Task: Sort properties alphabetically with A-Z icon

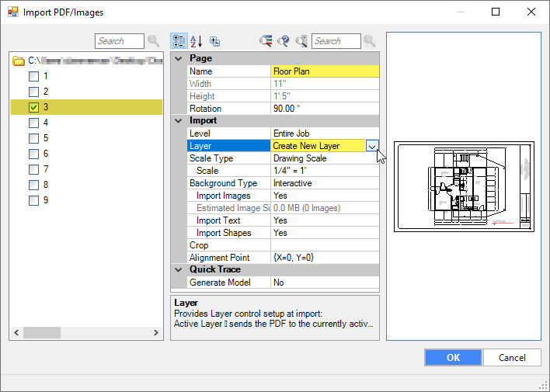Action: pyautogui.click(x=197, y=41)
